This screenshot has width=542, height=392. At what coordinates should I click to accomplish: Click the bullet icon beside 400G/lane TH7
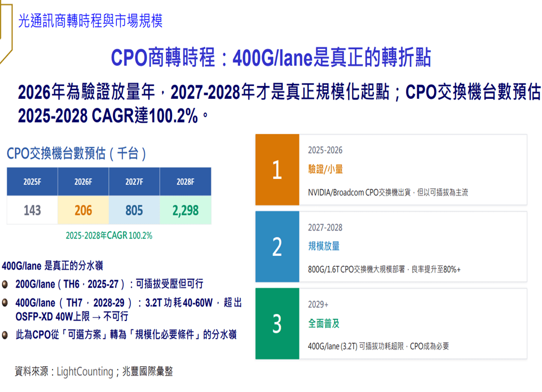pyautogui.click(x=5, y=303)
